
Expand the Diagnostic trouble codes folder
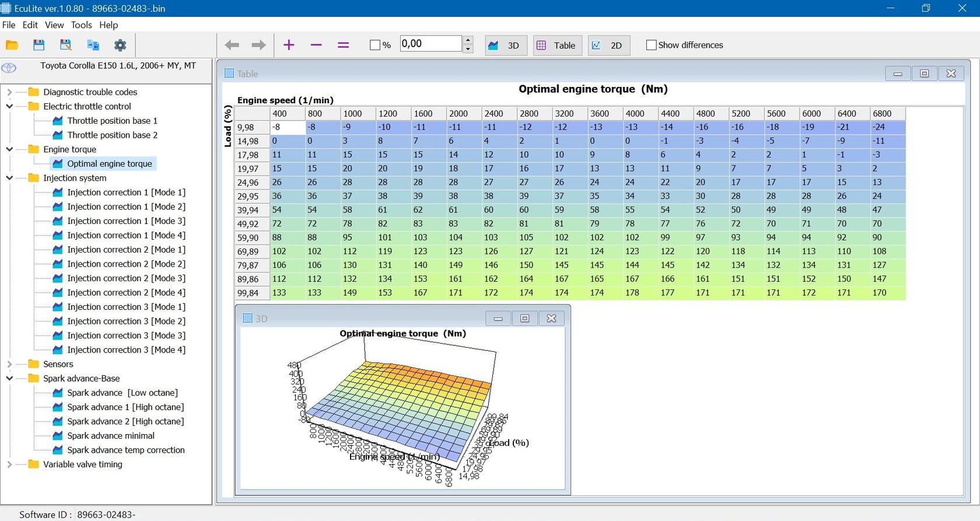9,92
